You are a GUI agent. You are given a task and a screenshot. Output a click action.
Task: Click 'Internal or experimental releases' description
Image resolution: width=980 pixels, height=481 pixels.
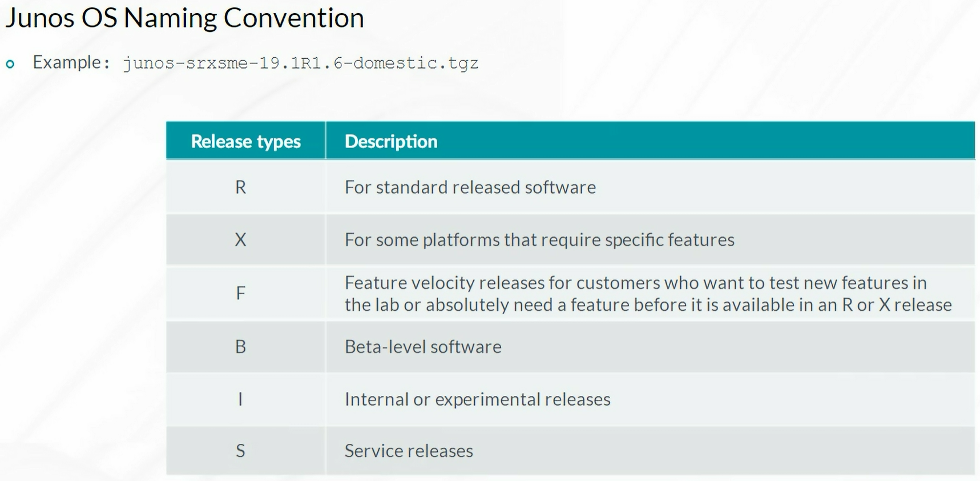[477, 399]
